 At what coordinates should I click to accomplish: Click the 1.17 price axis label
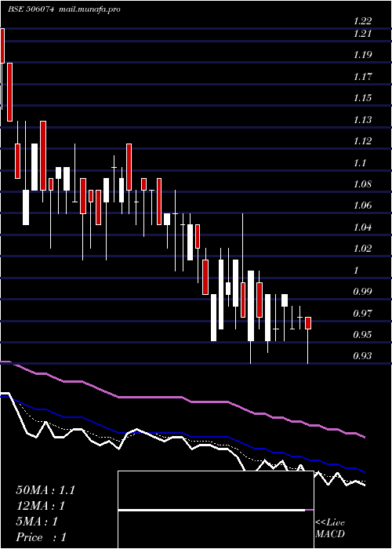coord(362,77)
